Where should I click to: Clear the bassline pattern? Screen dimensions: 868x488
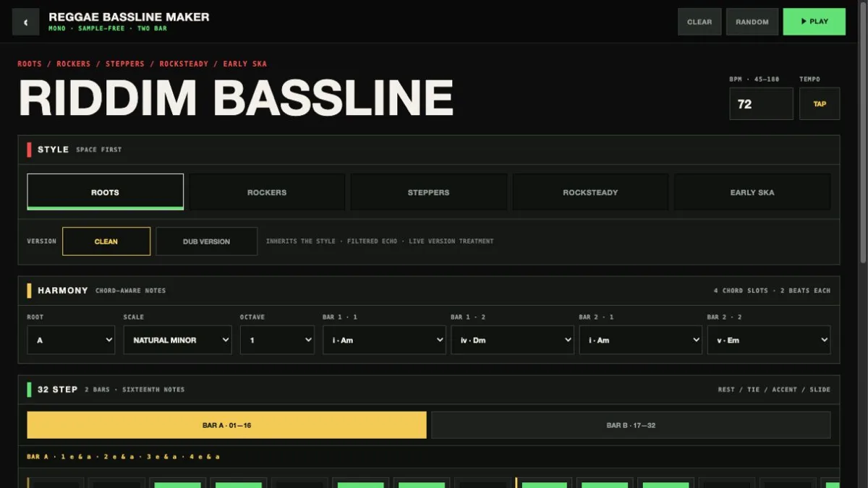click(699, 22)
